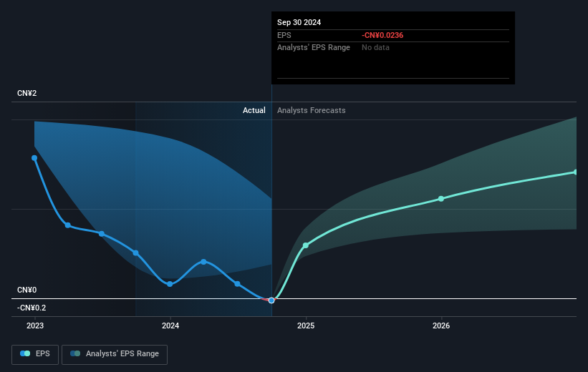Viewport: 588px width, 372px height.
Task: Click the -CN¥0.2 y-axis label
Action: coord(32,308)
